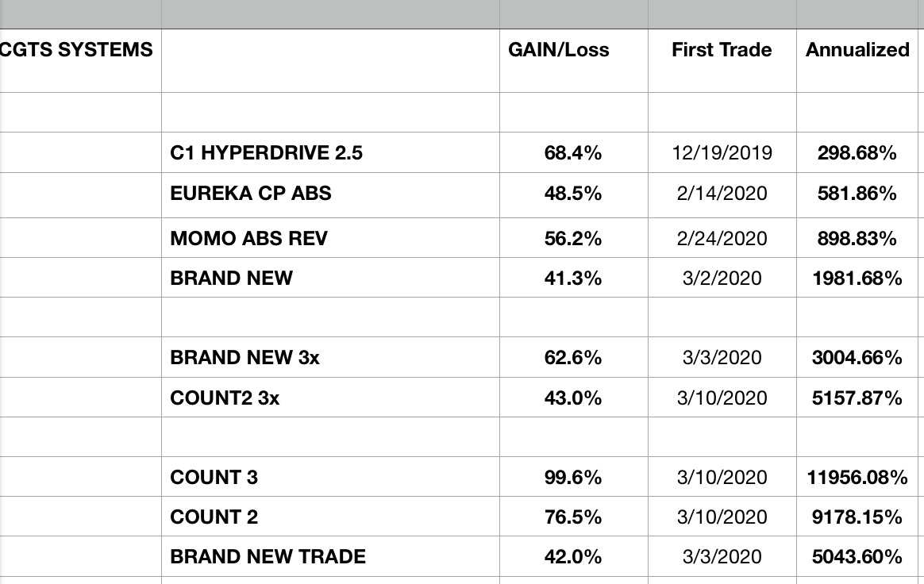The width and height of the screenshot is (924, 584).
Task: Click the First Trade column header cell
Action: pyautogui.click(x=722, y=50)
